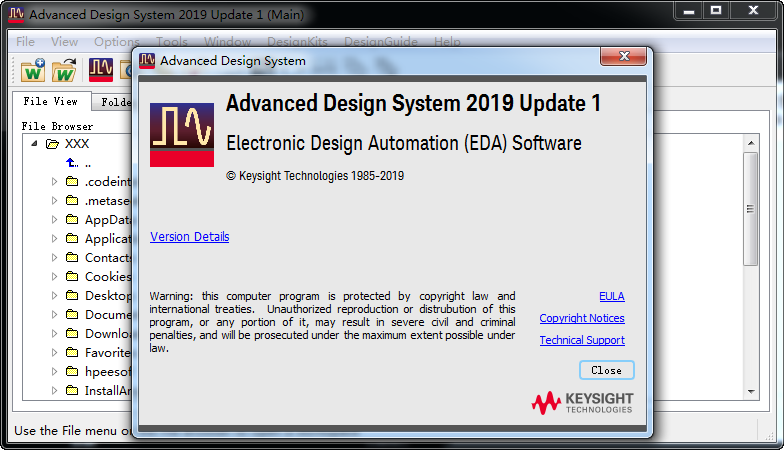Click the ADS logo in About dialog

(x=182, y=135)
